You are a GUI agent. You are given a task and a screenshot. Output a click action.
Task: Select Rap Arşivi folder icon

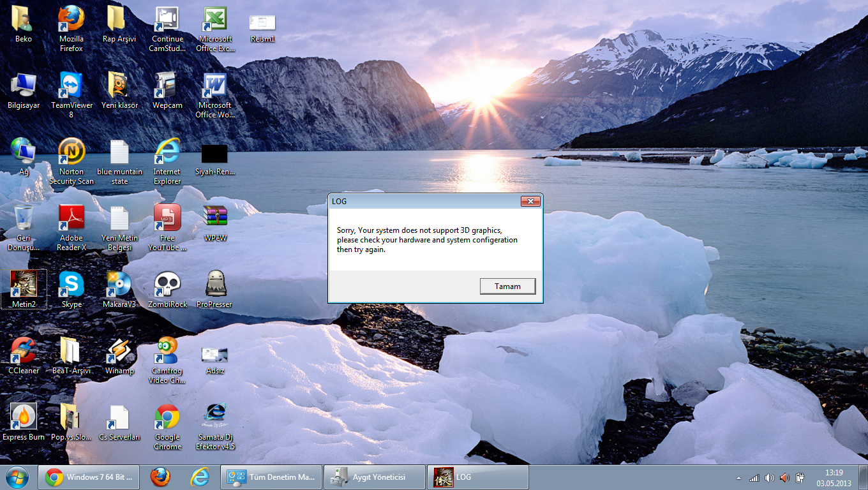119,24
